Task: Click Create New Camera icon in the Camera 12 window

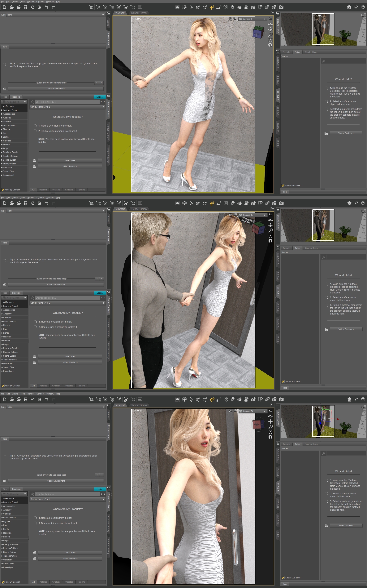Action: tap(91, 203)
